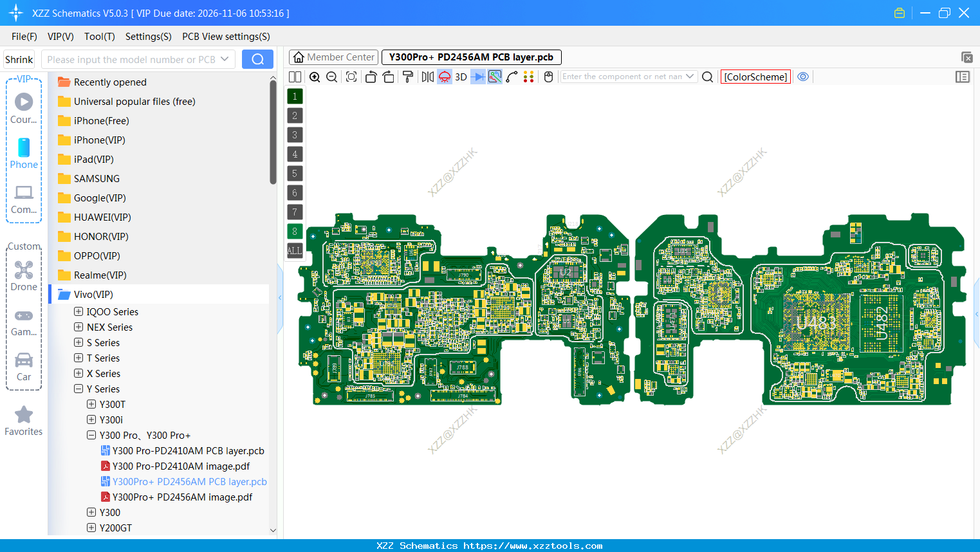Open the VIP menu
The width and height of the screenshot is (980, 552).
(x=60, y=37)
